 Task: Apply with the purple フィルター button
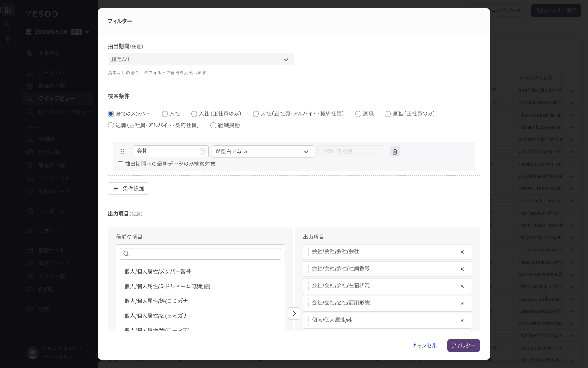(463, 346)
